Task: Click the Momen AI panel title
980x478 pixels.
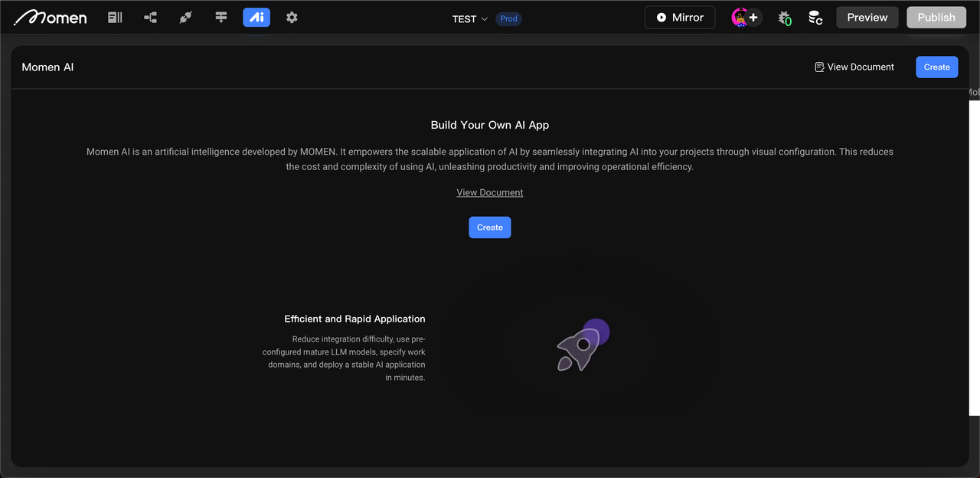Action: (47, 67)
